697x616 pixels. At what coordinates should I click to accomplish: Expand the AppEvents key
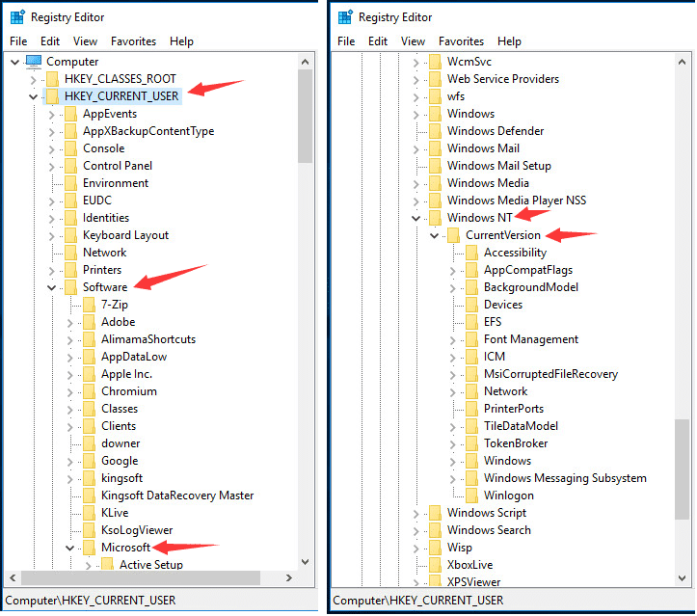pos(52,114)
